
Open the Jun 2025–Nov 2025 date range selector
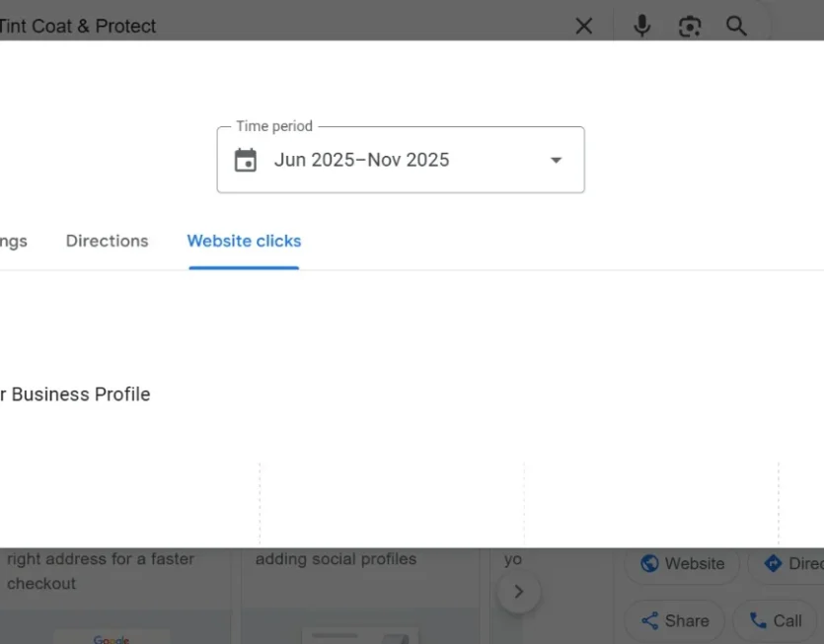[x=401, y=160]
